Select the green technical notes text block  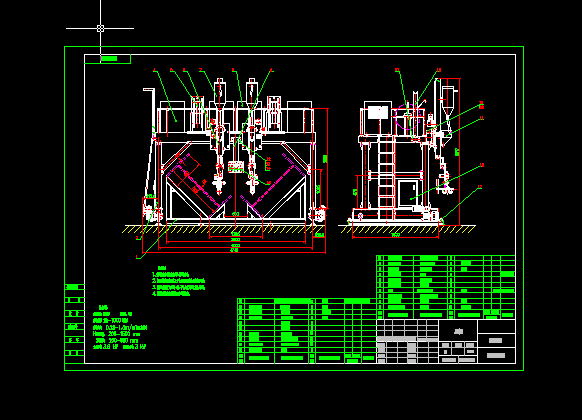coord(178,281)
